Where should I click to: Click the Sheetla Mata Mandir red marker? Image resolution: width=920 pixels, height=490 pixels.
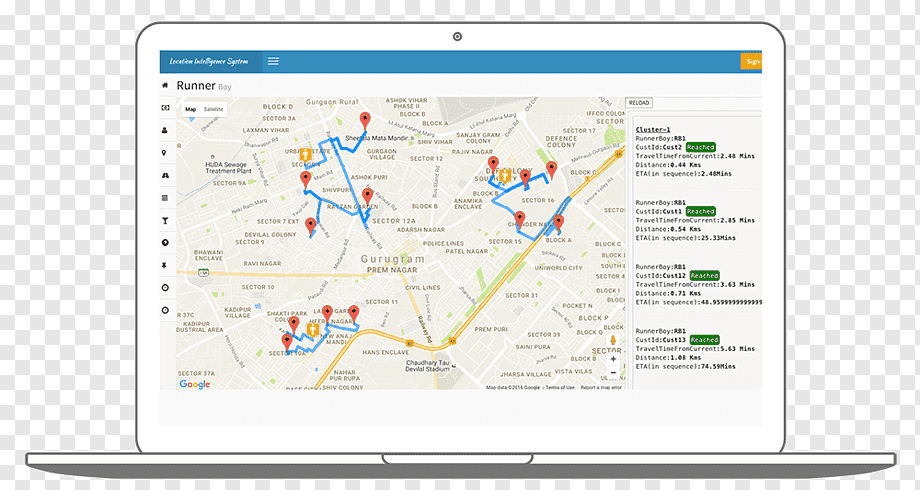coord(365,121)
